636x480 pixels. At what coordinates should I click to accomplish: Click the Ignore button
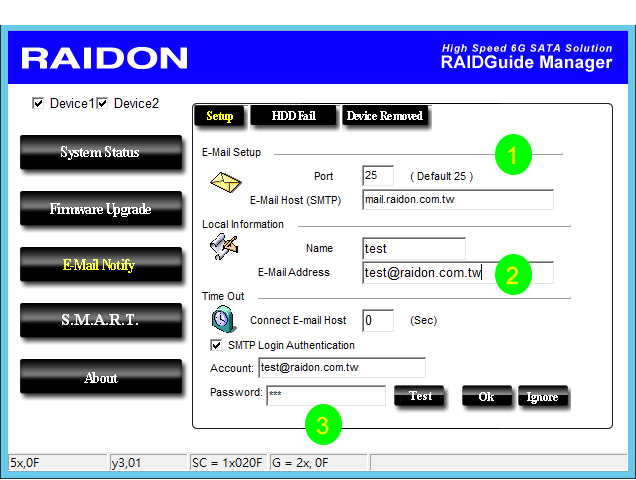click(x=542, y=397)
